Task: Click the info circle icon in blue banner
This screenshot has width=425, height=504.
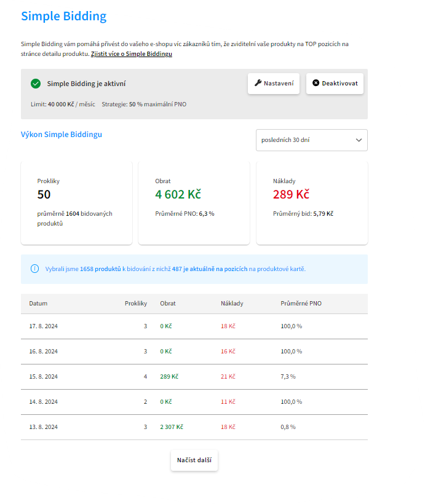Action: pos(34,269)
